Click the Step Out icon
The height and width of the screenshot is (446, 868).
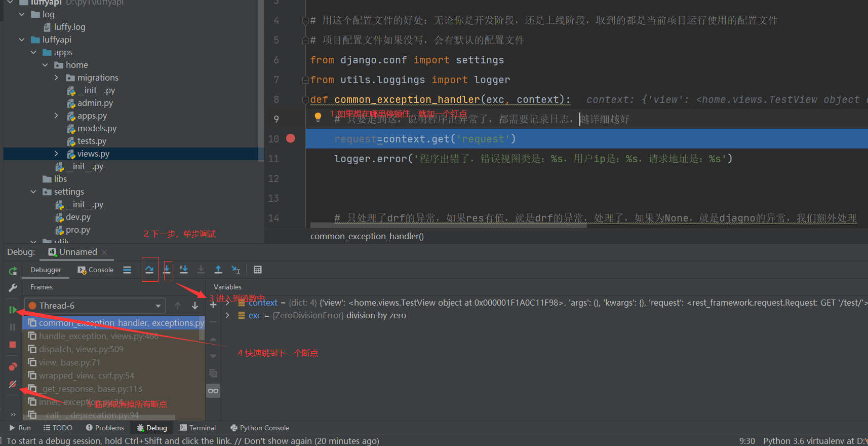point(218,270)
